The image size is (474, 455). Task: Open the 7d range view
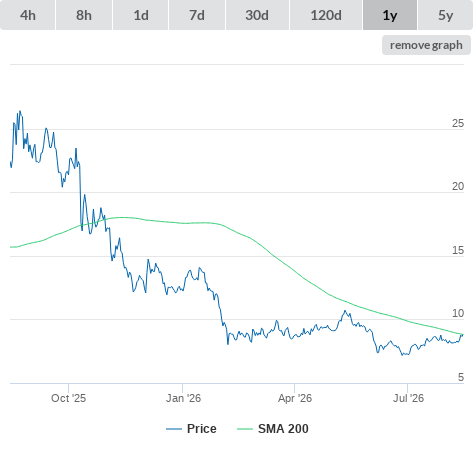[x=197, y=15]
